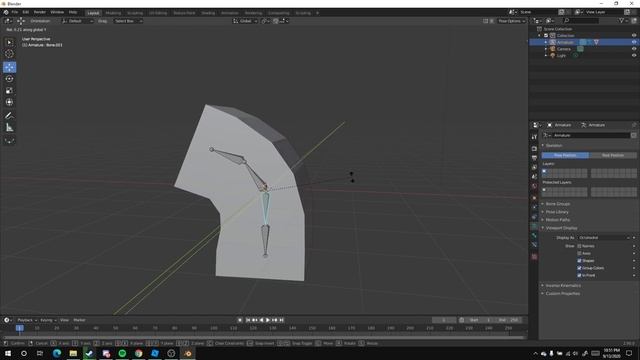This screenshot has width=640, height=360.
Task: Open the Playback popover in timeline
Action: point(27,320)
